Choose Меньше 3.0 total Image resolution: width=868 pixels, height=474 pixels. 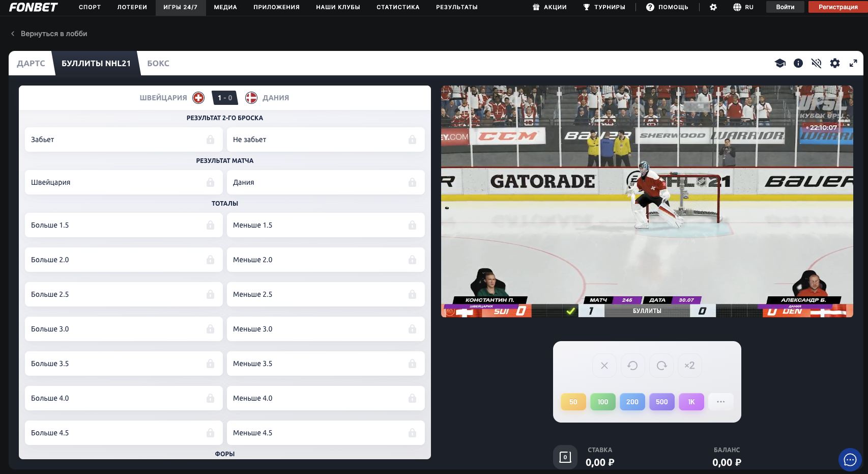326,329
